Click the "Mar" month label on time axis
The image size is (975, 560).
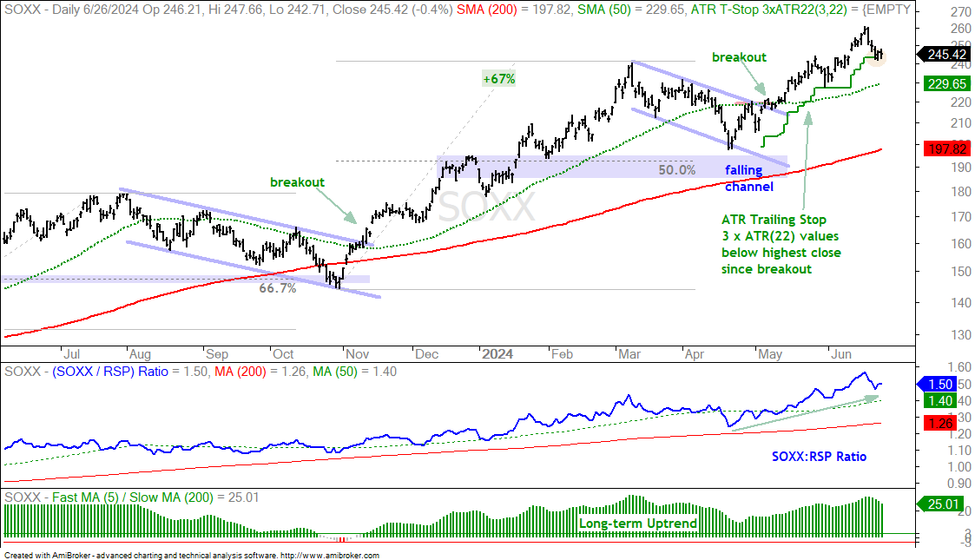[629, 354]
